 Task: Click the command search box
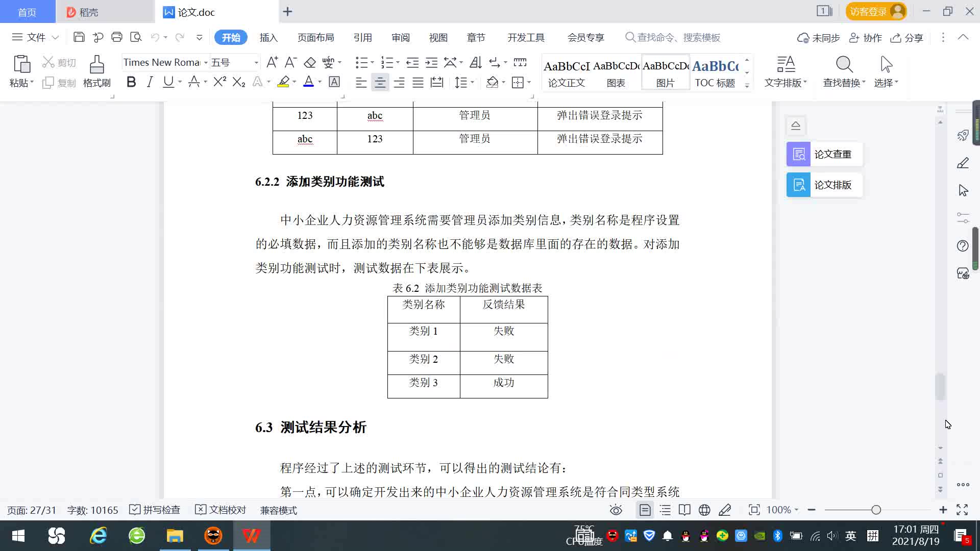(674, 37)
